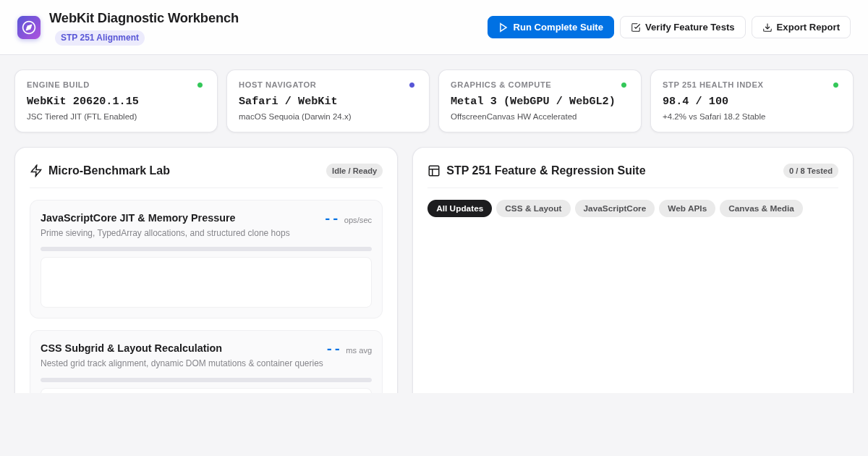Click the layout icon beside STP 251 Feature Suite
Screen dimensions: 868x456
434,171
